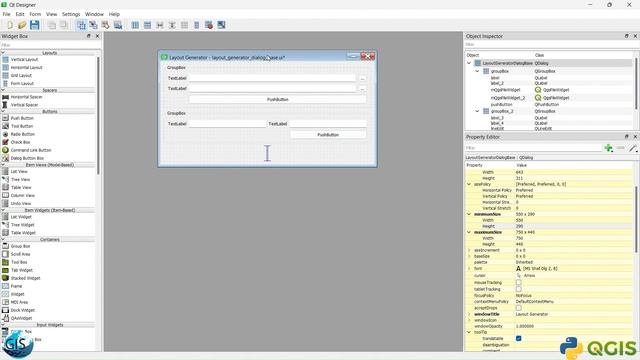Viewport: 640px width, 360px height.
Task: Click Property Editor vertical scrollbar
Action: [636, 219]
